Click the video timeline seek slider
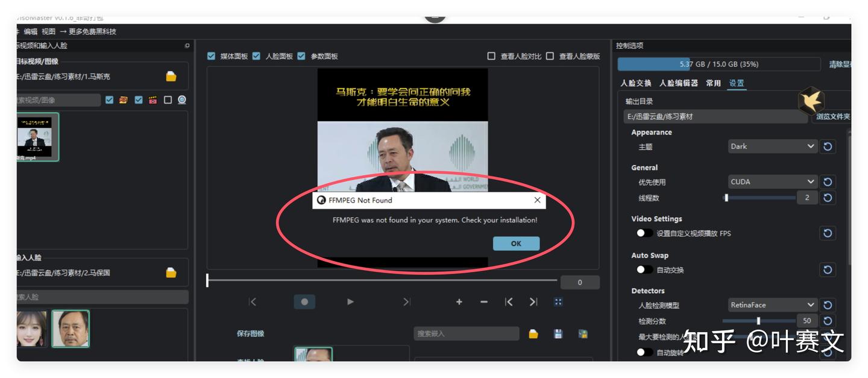 (382, 280)
